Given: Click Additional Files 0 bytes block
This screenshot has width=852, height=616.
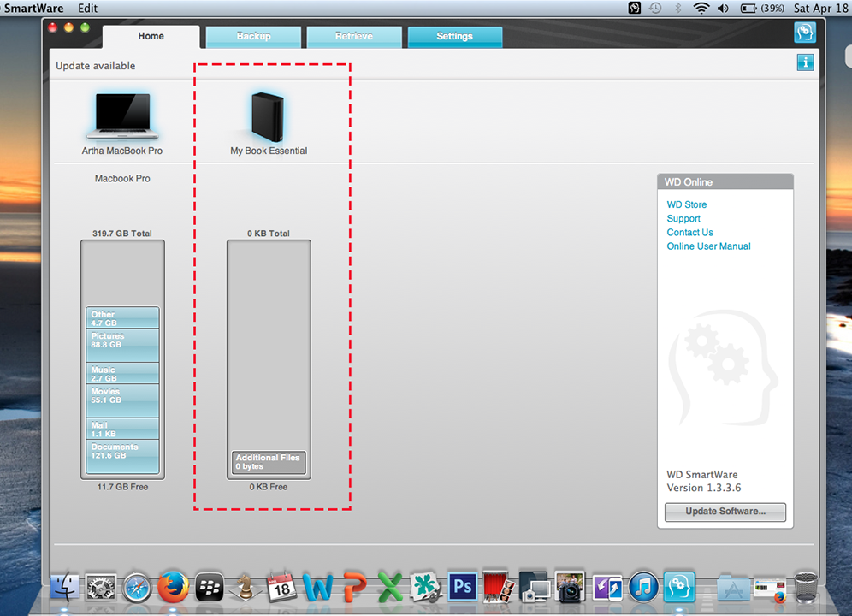Looking at the screenshot, I should coord(269,462).
